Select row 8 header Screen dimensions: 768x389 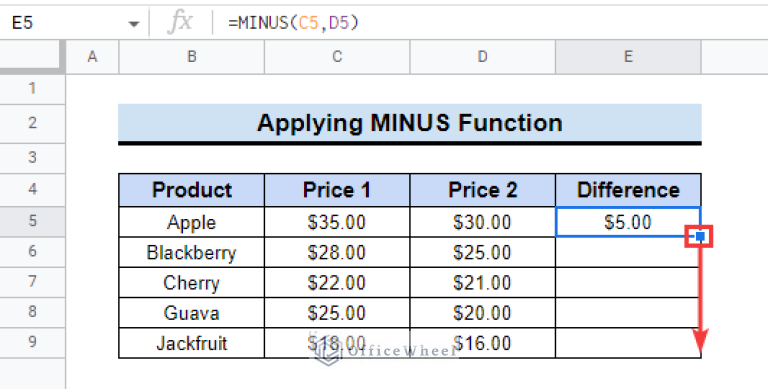32,313
